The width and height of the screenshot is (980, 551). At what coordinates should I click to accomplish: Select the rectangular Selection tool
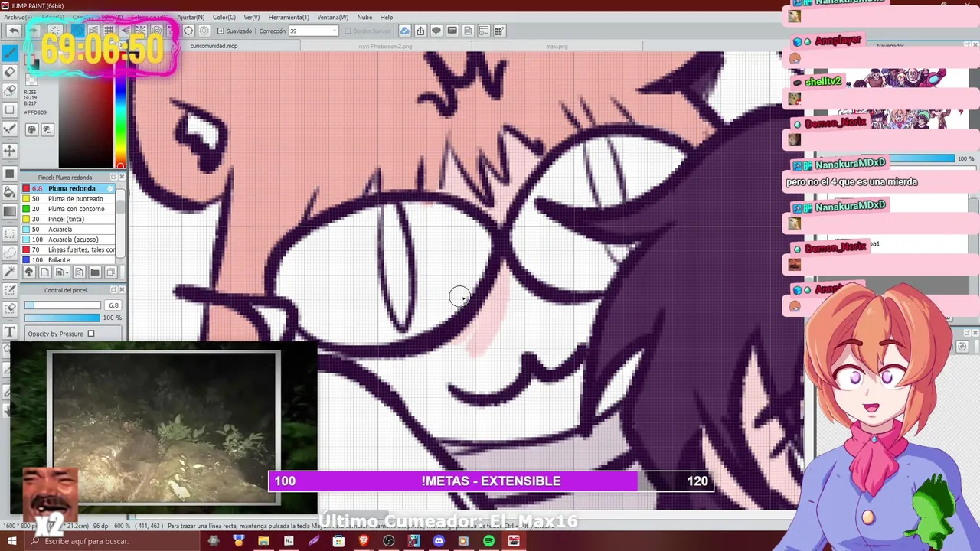click(10, 233)
